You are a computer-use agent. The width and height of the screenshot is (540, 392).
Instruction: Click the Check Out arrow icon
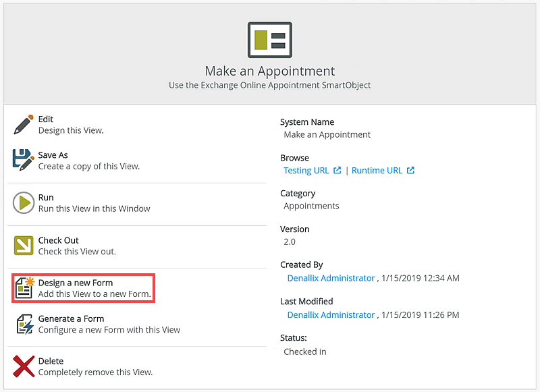pos(24,246)
